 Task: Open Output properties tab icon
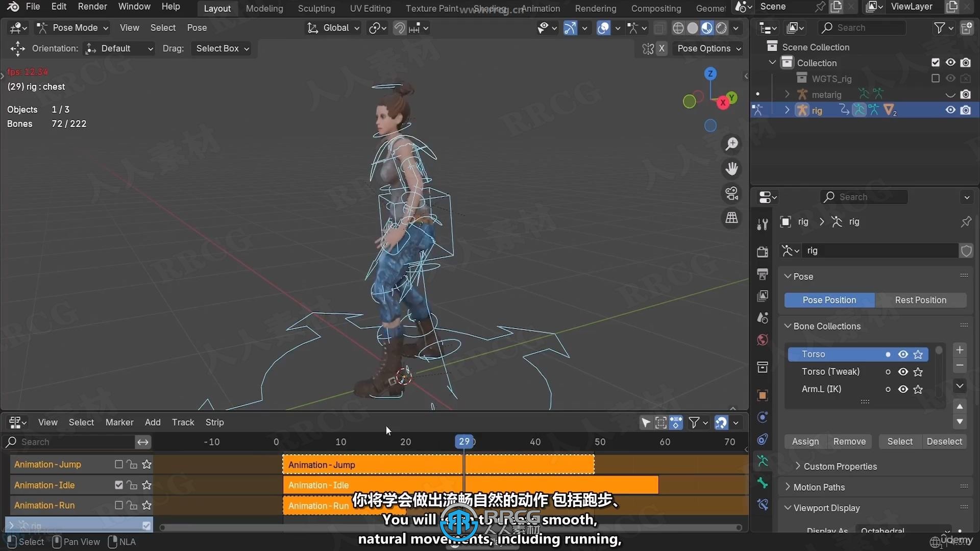763,274
